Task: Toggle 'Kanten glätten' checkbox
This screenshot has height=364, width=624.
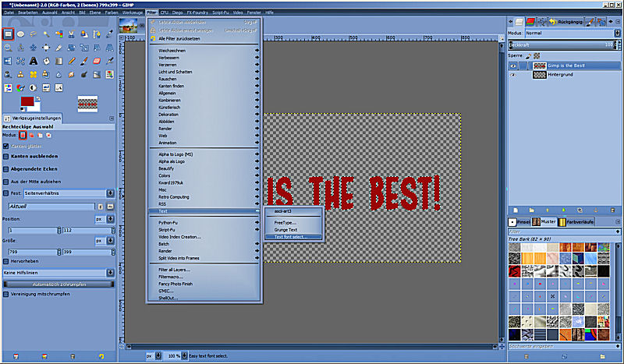Action: click(6, 146)
